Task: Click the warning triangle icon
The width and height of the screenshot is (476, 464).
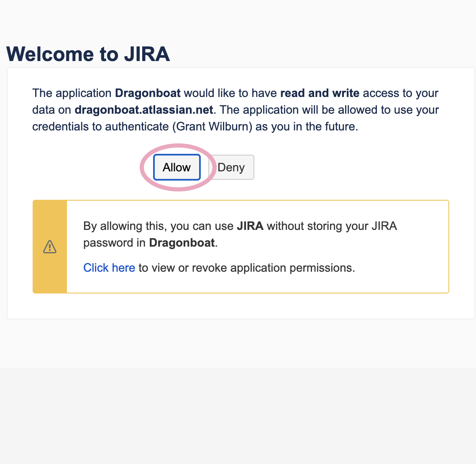Action: (x=50, y=246)
